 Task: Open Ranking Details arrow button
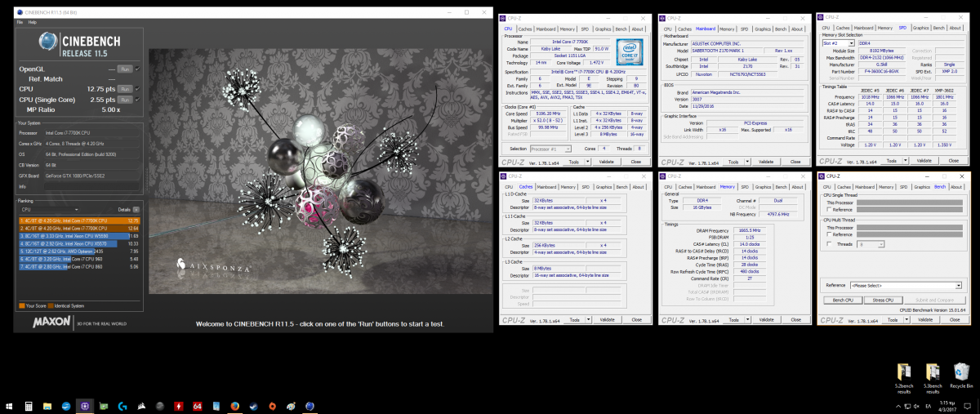coord(136,210)
